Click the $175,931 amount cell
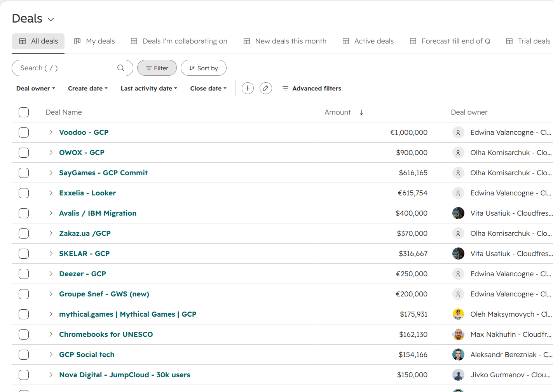 (x=413, y=314)
